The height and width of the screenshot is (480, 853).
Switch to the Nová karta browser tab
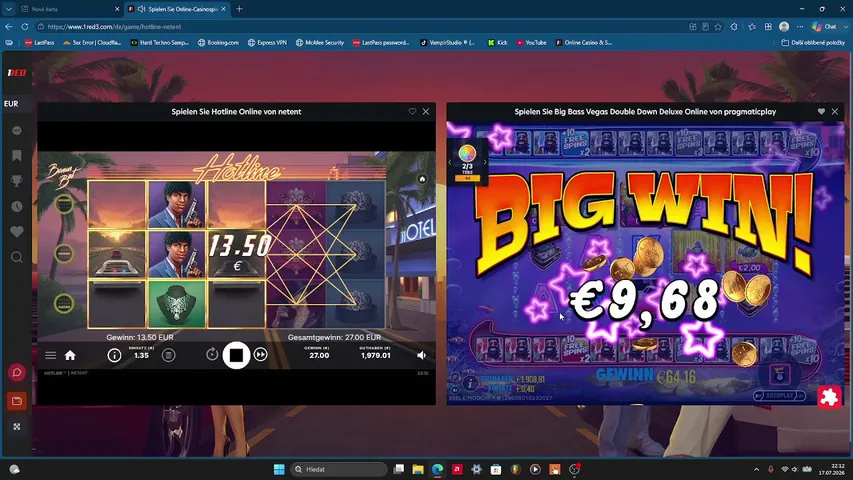coord(69,9)
